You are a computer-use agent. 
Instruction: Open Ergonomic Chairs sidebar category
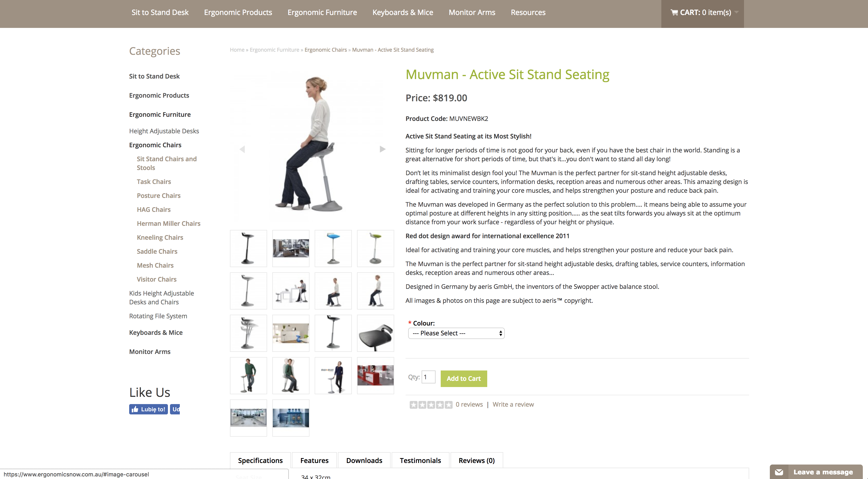(155, 145)
